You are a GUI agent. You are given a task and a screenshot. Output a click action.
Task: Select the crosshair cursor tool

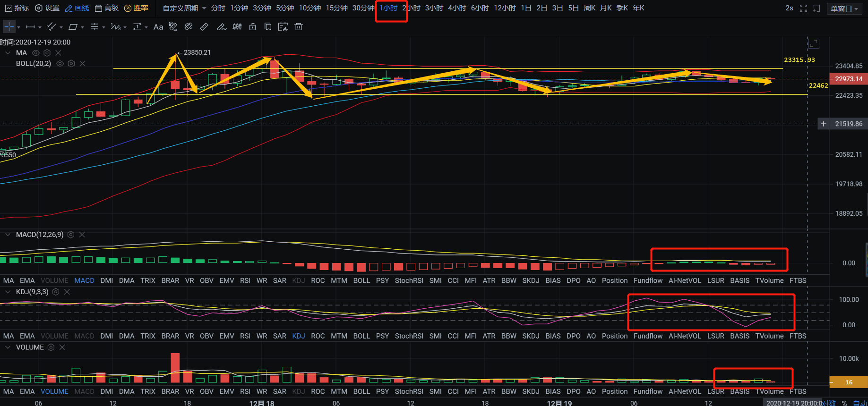[9, 27]
